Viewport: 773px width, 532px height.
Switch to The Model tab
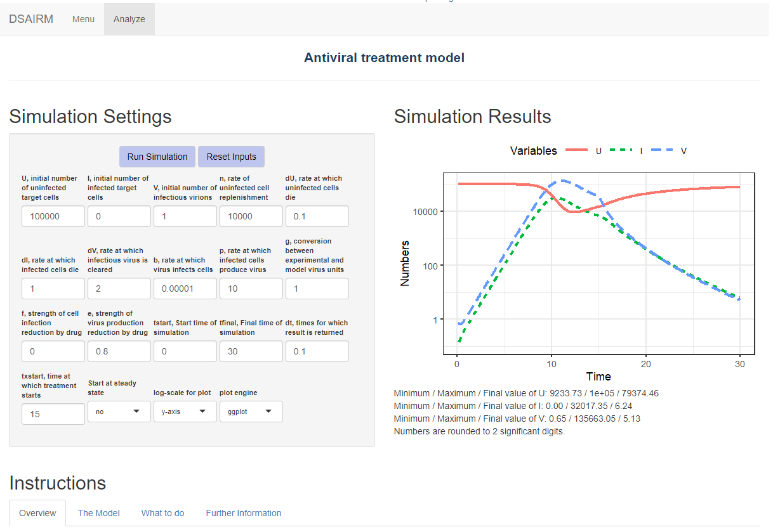98,513
